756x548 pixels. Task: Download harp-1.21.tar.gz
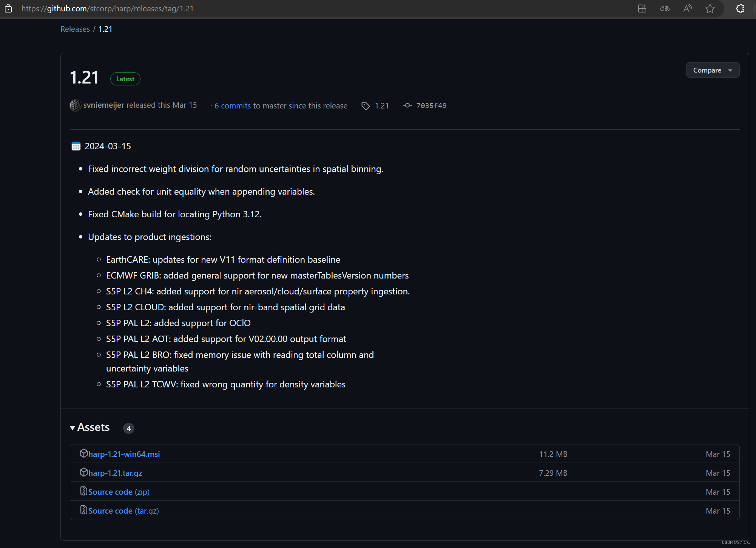click(x=115, y=473)
